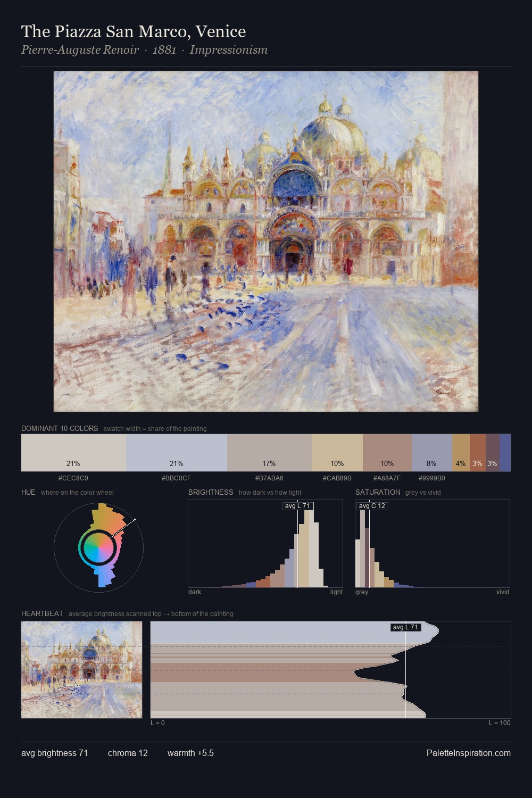Click the DOMINANT 10 COLORS heading

pos(60,428)
